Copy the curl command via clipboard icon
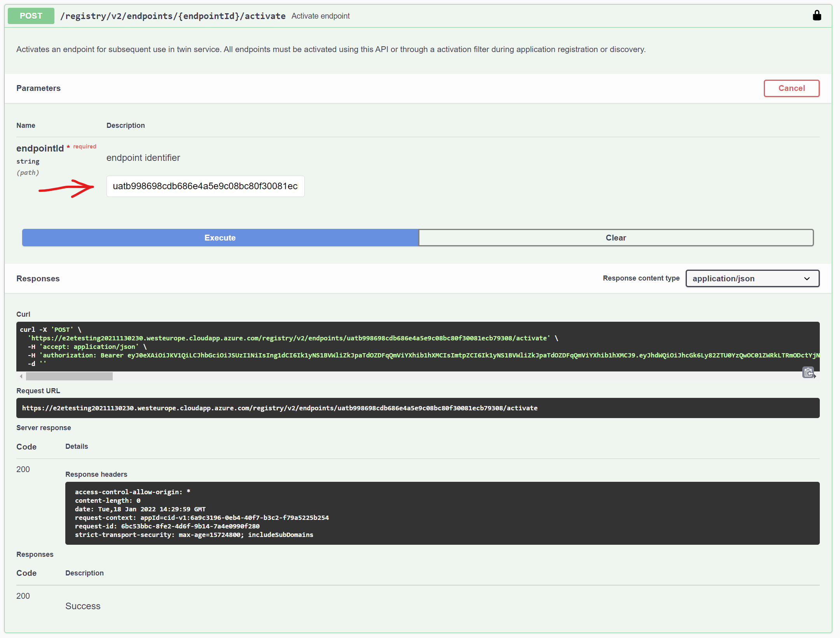840x638 pixels. pos(808,372)
